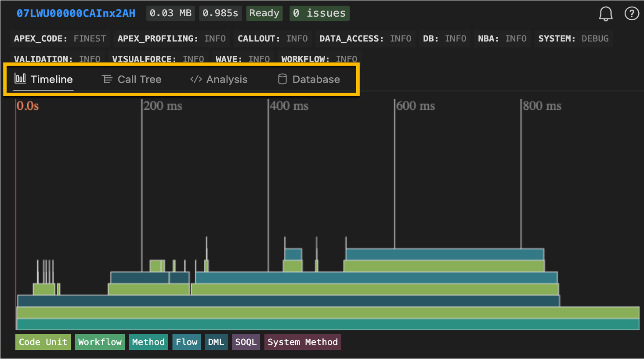The height and width of the screenshot is (359, 644).
Task: Select the full-width green Code Unit bar above bottom
Action: coord(328,312)
